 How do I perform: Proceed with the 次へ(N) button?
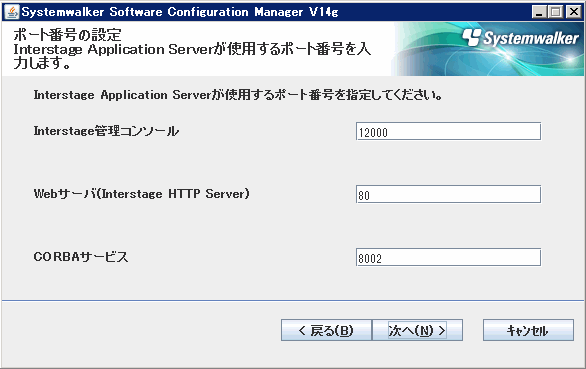coord(417,330)
